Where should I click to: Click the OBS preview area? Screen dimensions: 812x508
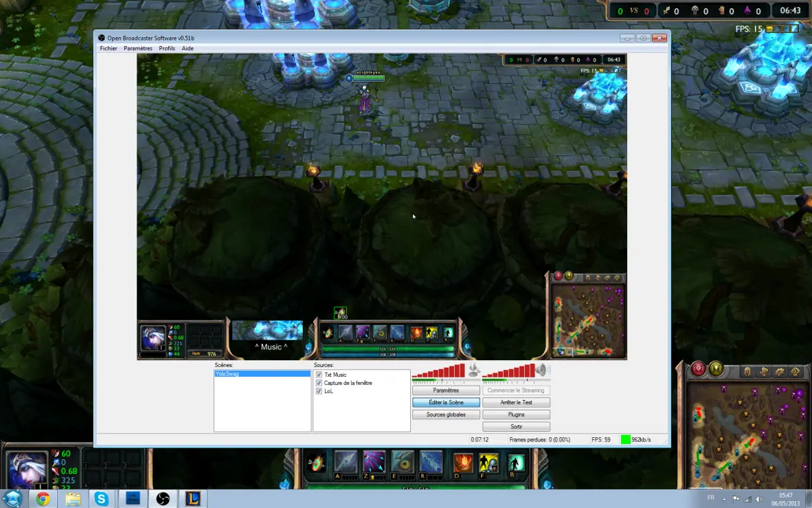[x=382, y=206]
